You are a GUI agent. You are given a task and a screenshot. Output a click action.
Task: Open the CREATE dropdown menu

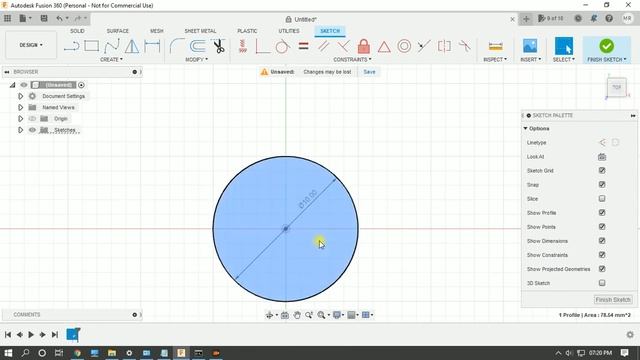(x=111, y=60)
